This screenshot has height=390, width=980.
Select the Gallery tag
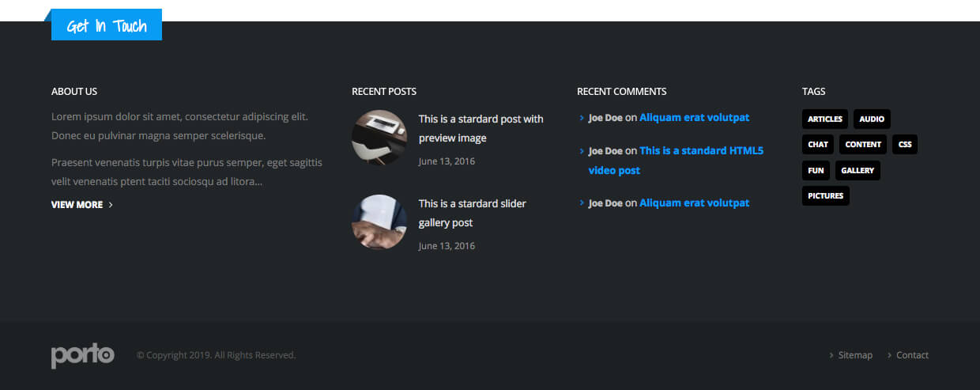(x=857, y=170)
